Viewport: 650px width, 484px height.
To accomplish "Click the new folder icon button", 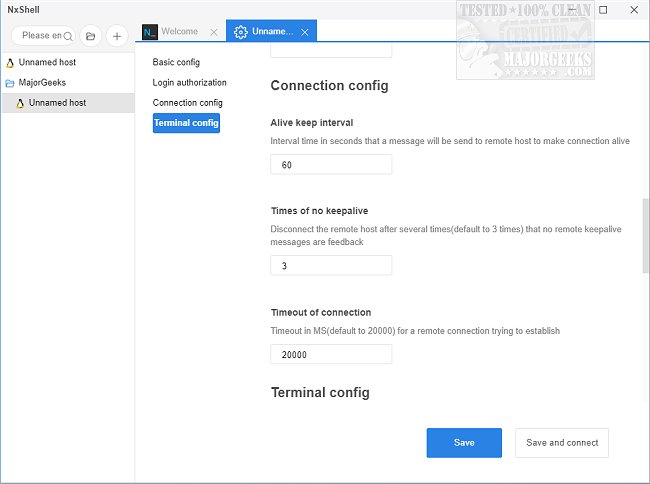I will 90,36.
